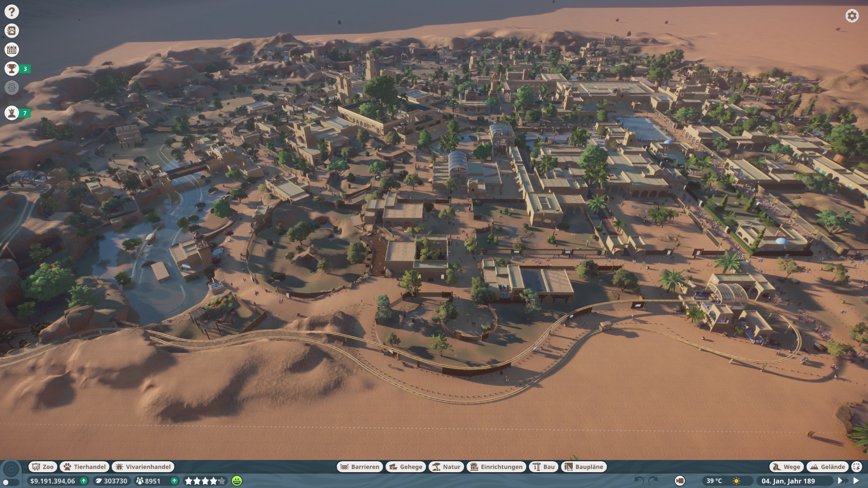Viewport: 868px width, 488px height.
Task: Click the conservation credits 303730 value
Action: tap(115, 481)
